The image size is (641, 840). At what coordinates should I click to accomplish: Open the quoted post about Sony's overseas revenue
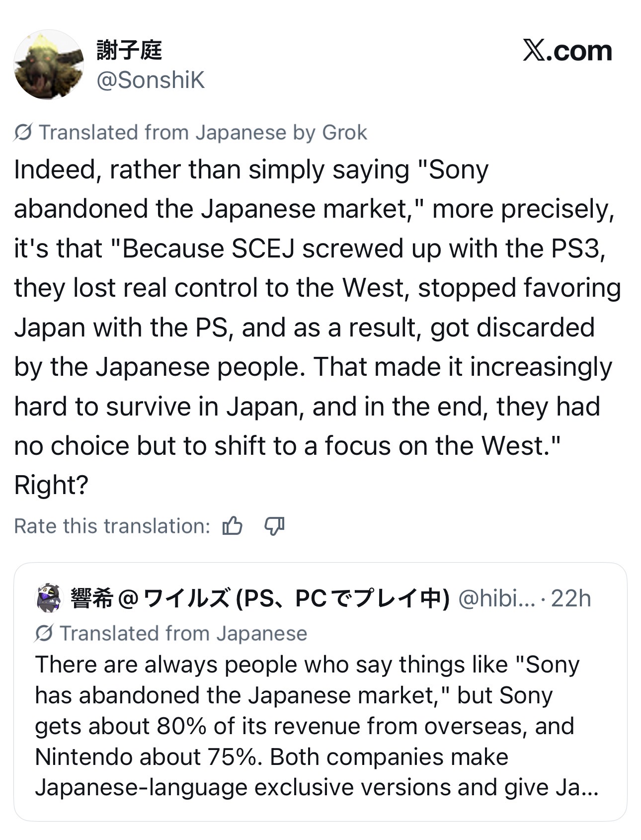320,692
